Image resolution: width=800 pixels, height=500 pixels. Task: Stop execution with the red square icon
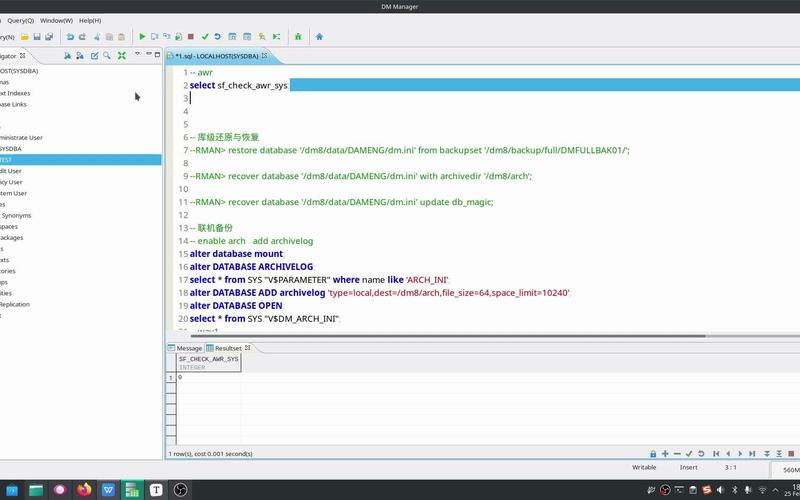tap(191, 37)
